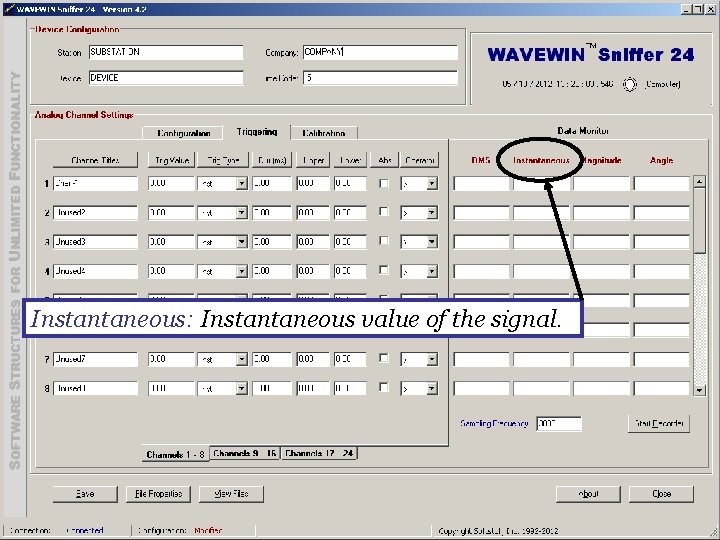
Task: Open the Operand dropdown for Unused3
Action: 432,242
